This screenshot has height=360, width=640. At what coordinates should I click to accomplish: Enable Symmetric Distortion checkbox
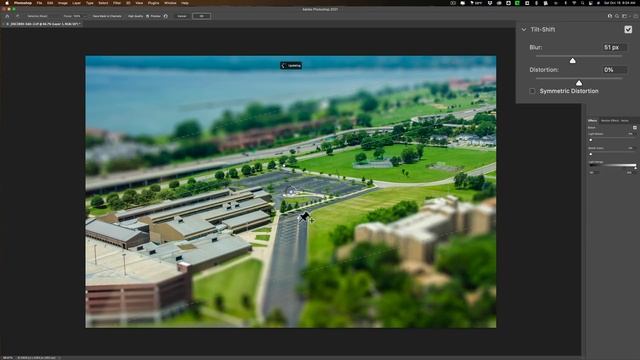(532, 91)
